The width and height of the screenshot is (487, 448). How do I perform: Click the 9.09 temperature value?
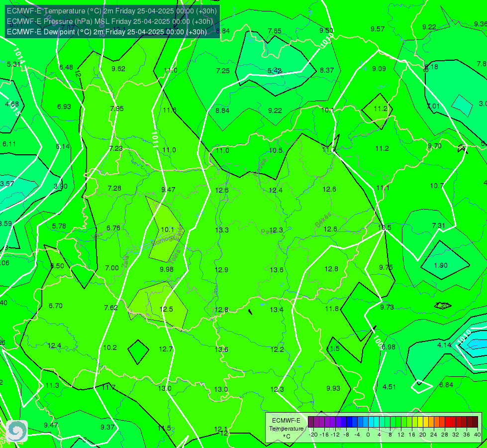click(379, 69)
